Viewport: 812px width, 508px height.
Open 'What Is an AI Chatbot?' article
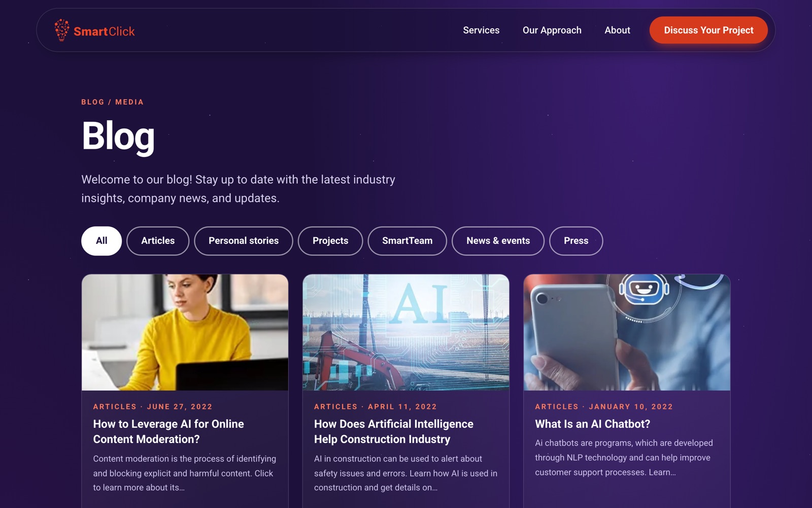[592, 424]
